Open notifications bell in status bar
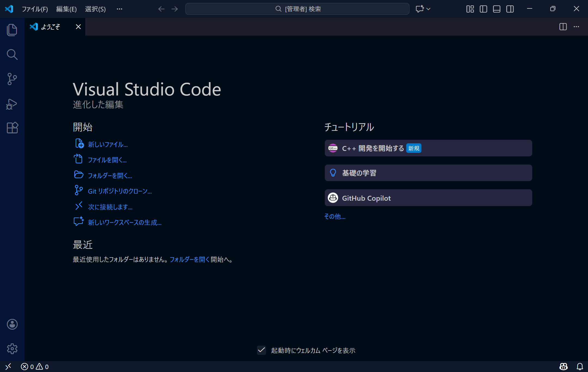 (x=580, y=367)
